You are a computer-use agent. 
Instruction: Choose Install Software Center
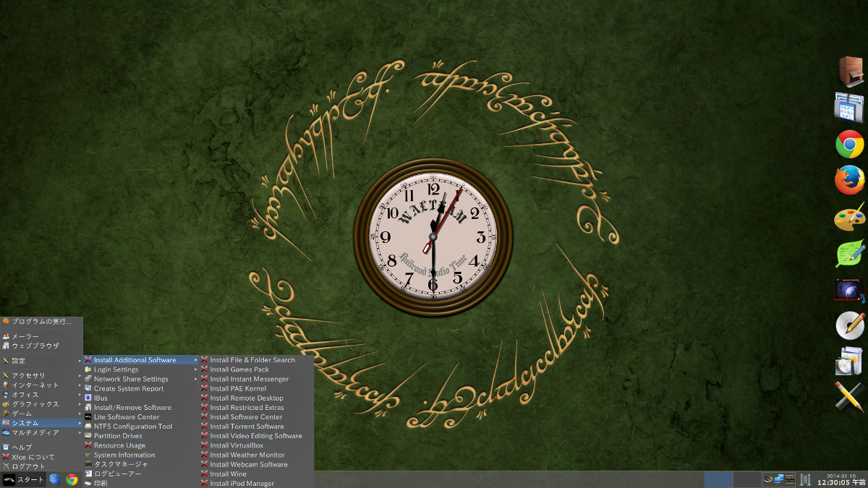[x=257, y=417]
